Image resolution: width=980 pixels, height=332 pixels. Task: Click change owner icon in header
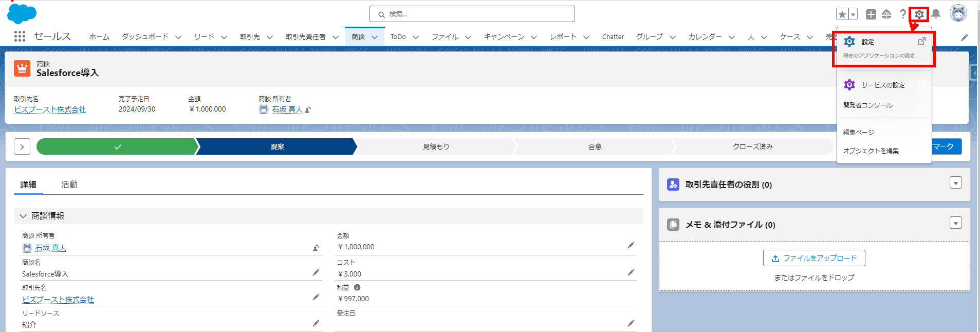(x=308, y=109)
